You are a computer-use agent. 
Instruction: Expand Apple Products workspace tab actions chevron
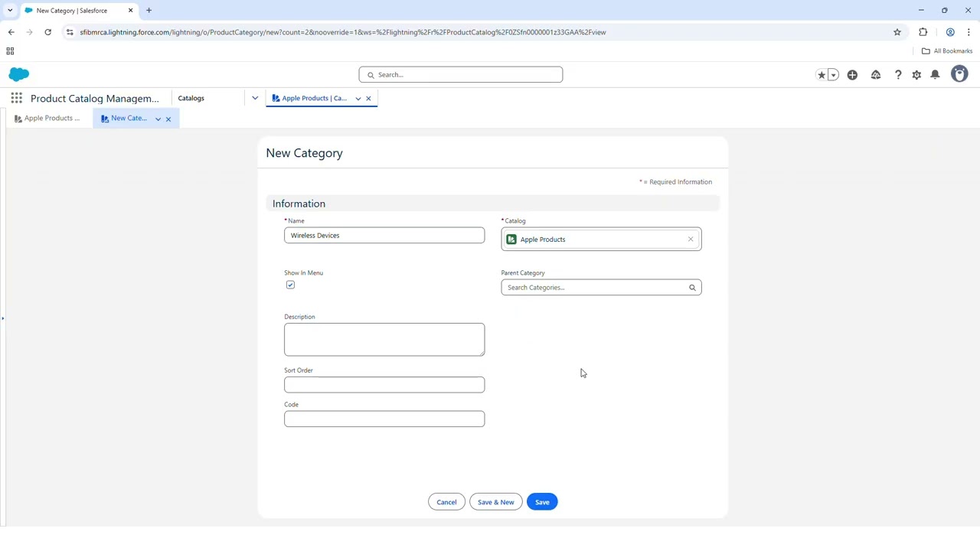tap(358, 98)
